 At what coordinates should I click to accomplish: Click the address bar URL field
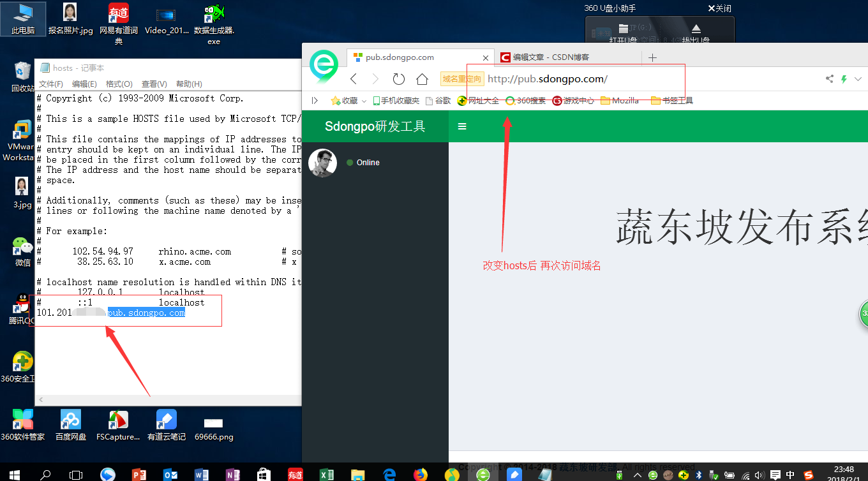click(651, 79)
